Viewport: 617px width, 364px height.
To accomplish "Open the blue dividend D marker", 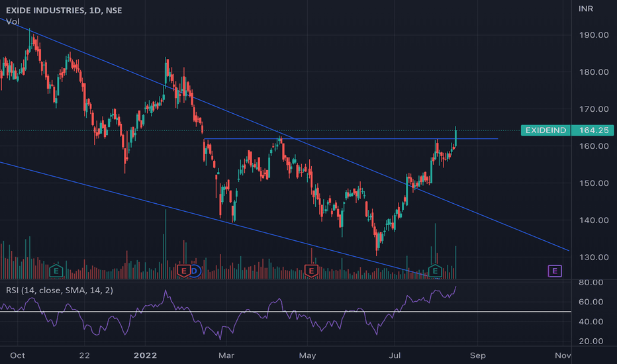I will [194, 271].
